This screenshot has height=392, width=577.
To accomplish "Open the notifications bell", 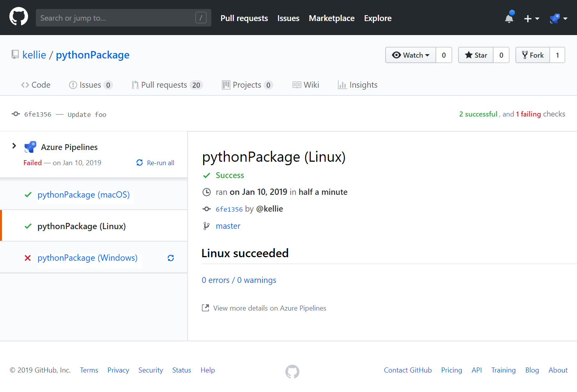I will (x=509, y=18).
